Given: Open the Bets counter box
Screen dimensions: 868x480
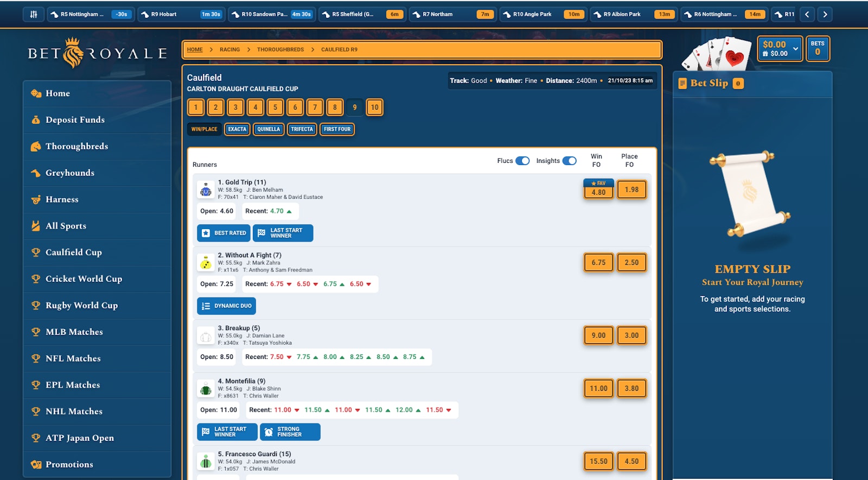Looking at the screenshot, I should 817,48.
